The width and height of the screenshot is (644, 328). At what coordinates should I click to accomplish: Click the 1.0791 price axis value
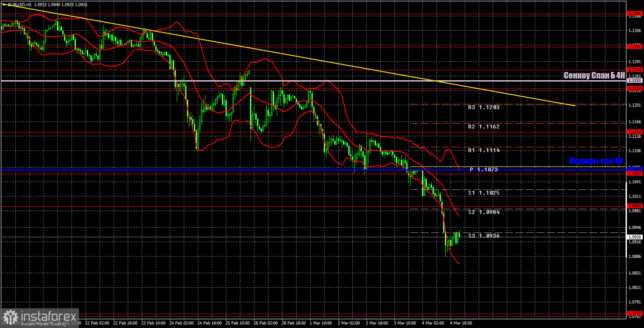(635, 302)
